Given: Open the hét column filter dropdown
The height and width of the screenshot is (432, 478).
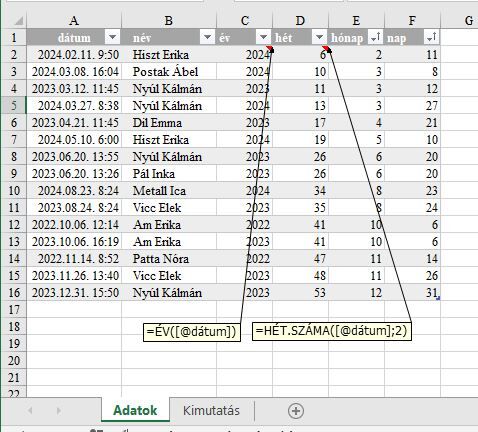Looking at the screenshot, I should point(319,37).
